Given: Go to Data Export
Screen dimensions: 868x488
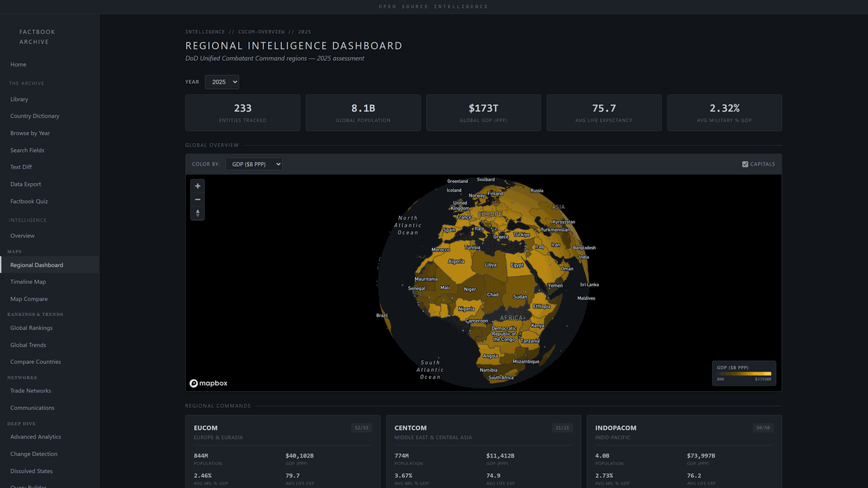Looking at the screenshot, I should pyautogui.click(x=25, y=184).
